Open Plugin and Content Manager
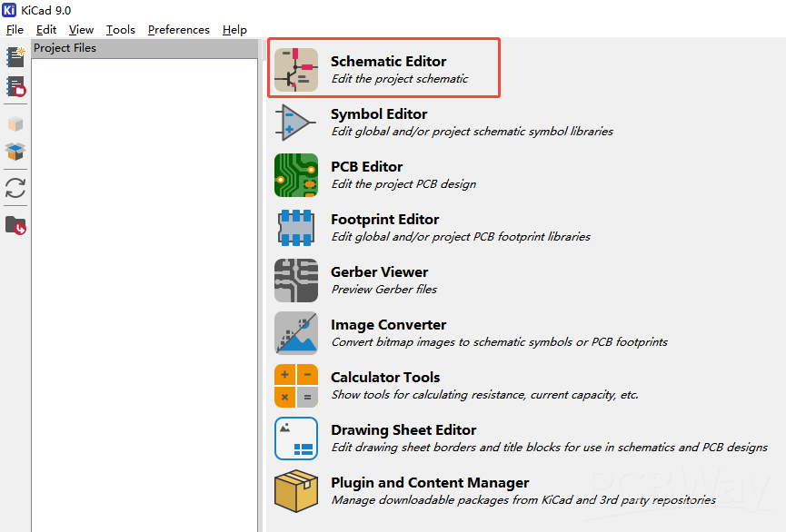The image size is (786, 532). [x=296, y=491]
